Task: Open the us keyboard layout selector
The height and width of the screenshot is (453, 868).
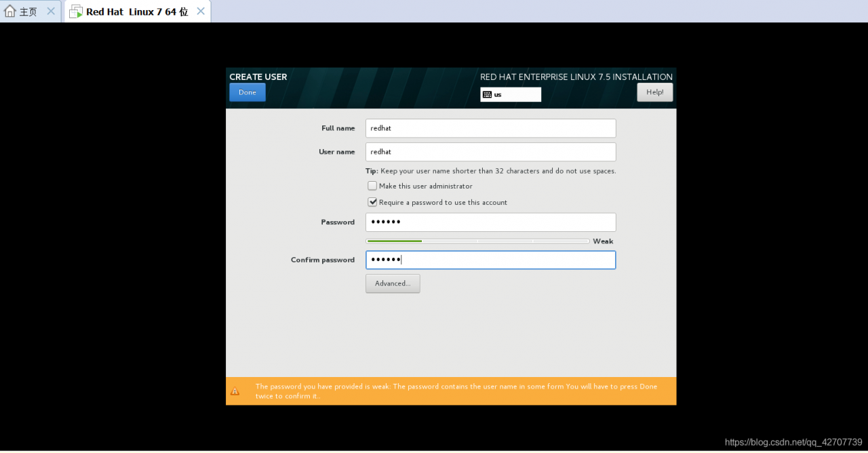Action: point(511,94)
